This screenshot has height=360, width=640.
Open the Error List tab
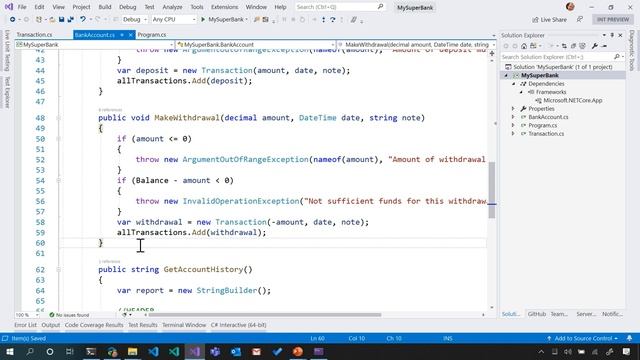25,325
